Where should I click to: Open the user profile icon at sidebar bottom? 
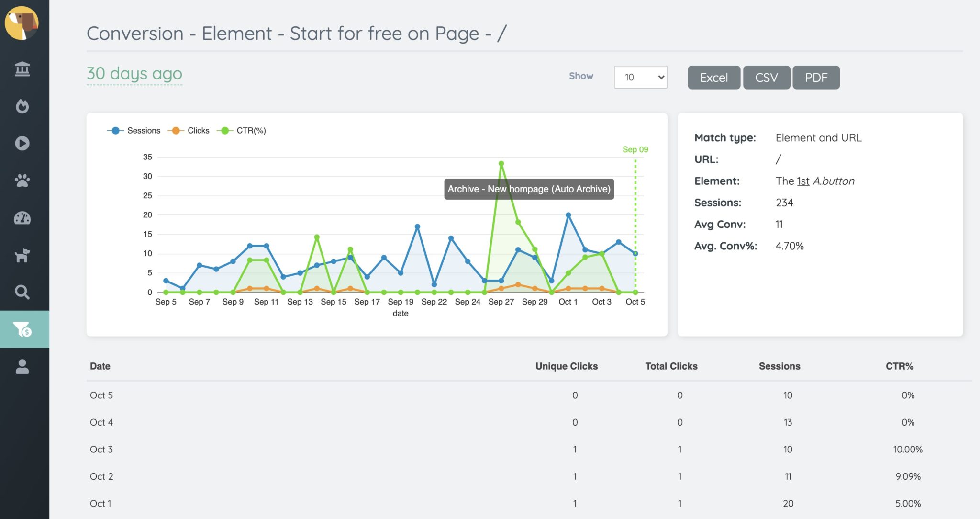[x=22, y=367]
